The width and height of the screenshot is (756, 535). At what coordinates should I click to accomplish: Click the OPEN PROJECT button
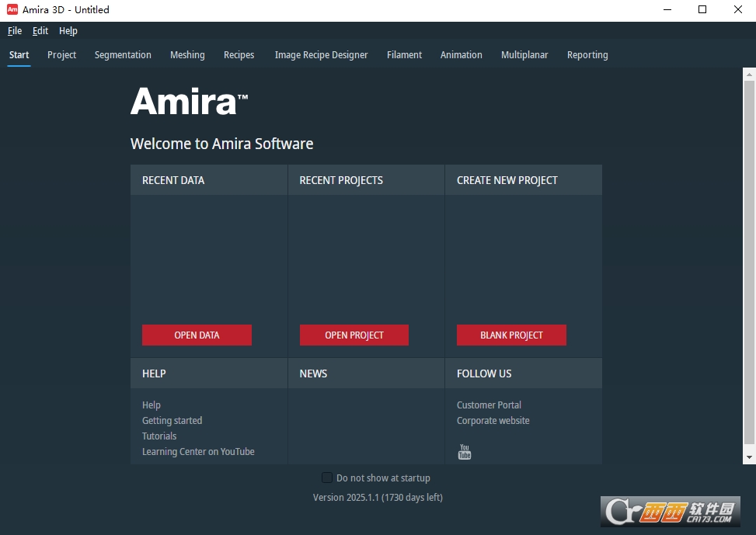coord(354,335)
